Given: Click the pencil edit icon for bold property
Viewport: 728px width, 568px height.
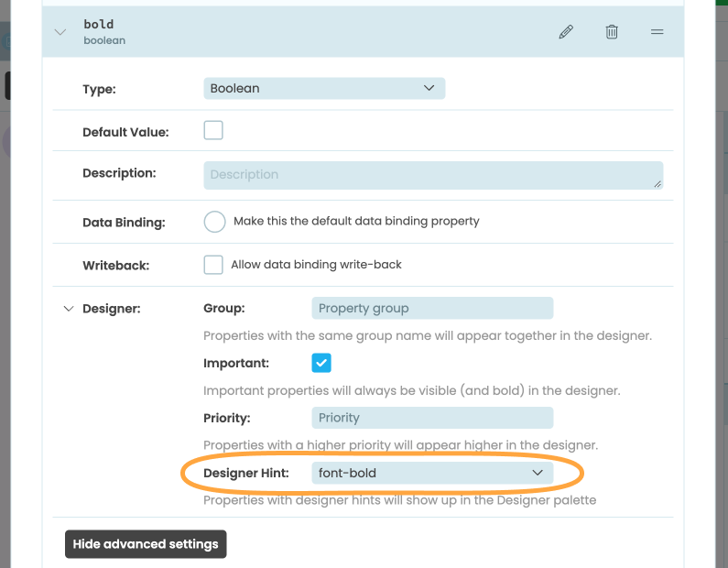Looking at the screenshot, I should 566,32.
